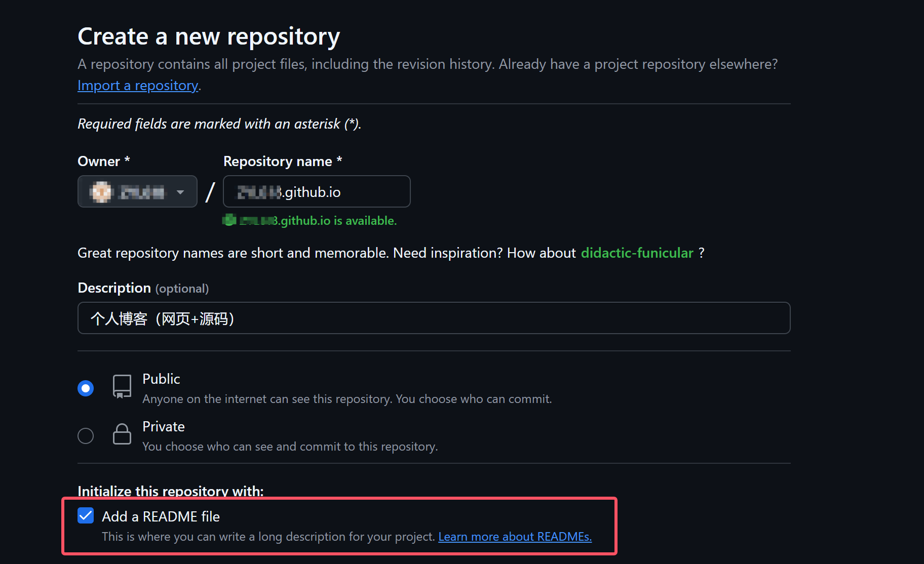Click into the Description text field

pyautogui.click(x=434, y=318)
